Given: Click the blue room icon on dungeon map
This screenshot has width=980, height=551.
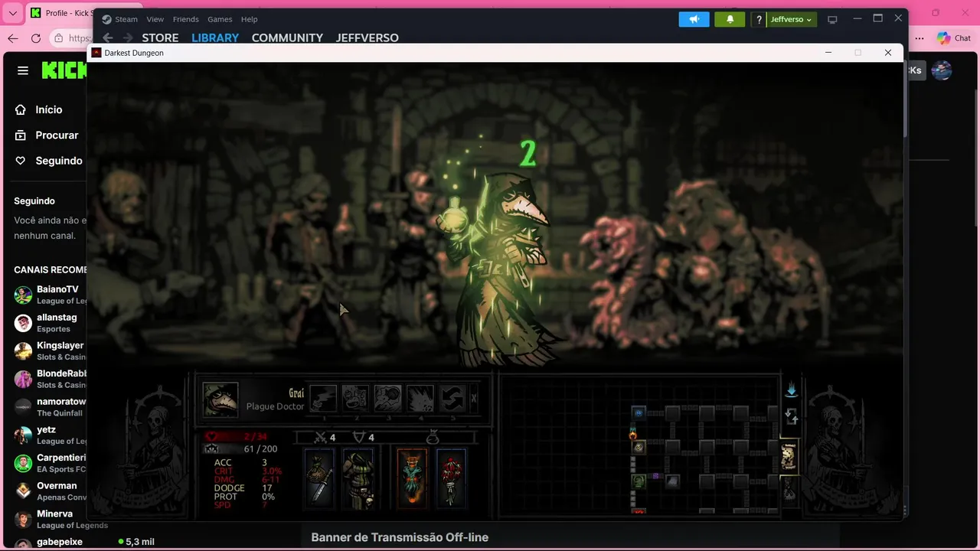Looking at the screenshot, I should 639,413.
